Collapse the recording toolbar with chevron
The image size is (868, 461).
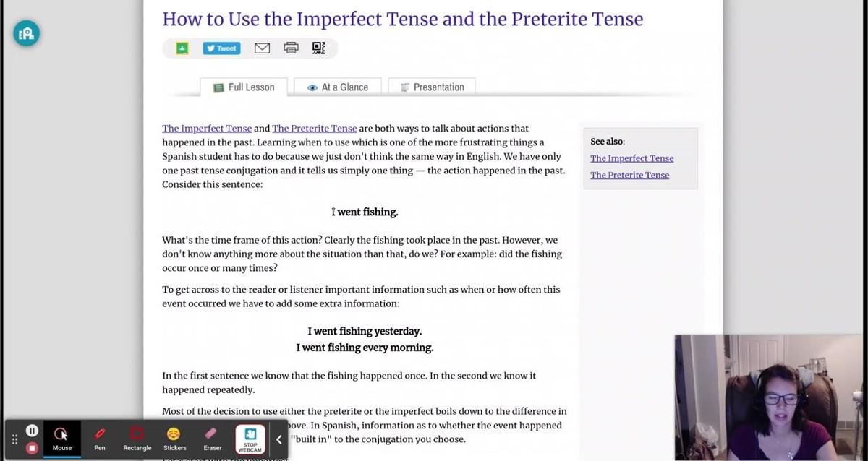click(x=279, y=439)
